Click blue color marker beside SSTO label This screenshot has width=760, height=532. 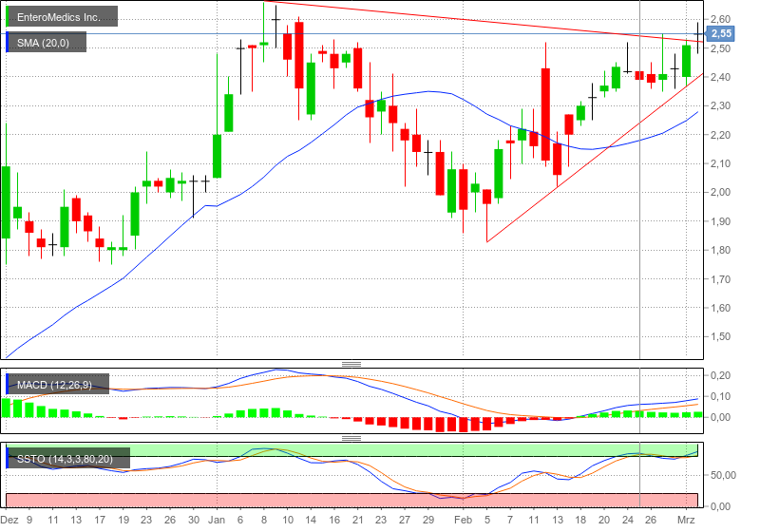pyautogui.click(x=8, y=460)
